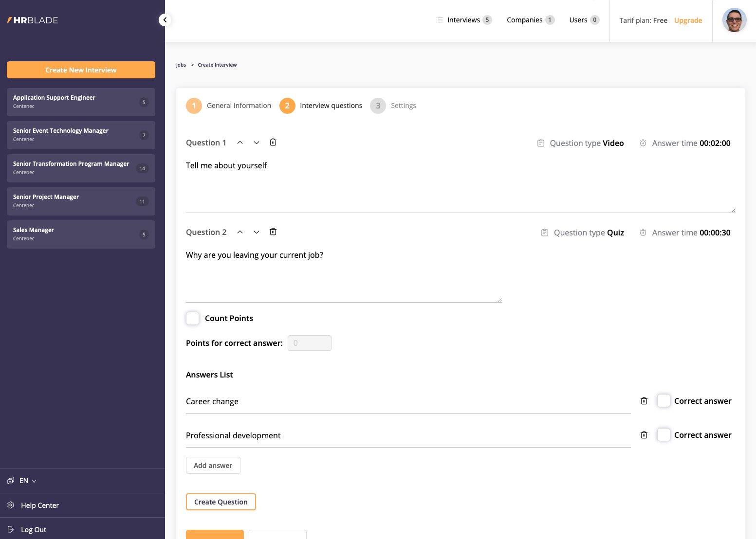The width and height of the screenshot is (756, 539).
Task: Enable the Count Points checkbox
Action: tap(193, 318)
